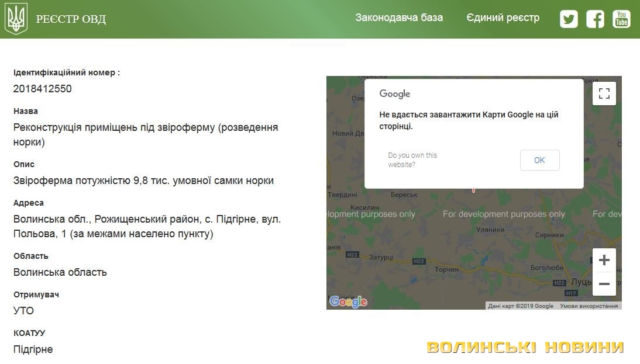Follow the 'Do you own this website?' link
640x364 pixels.
[412, 160]
